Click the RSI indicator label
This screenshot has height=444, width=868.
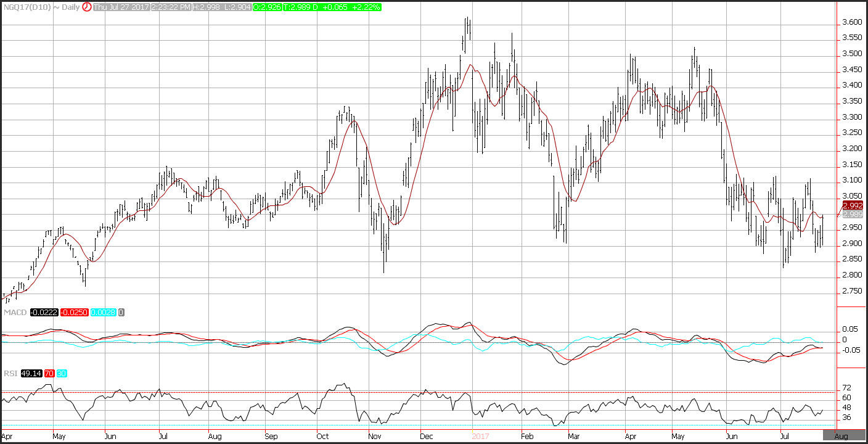pyautogui.click(x=9, y=372)
